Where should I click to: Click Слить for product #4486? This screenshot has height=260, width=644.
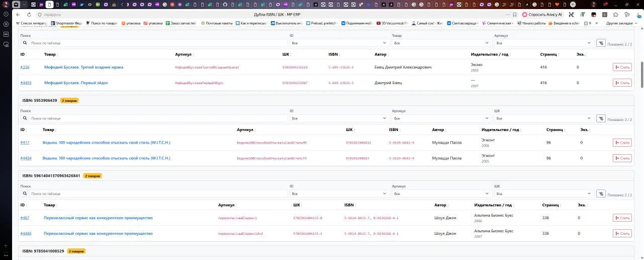click(622, 233)
